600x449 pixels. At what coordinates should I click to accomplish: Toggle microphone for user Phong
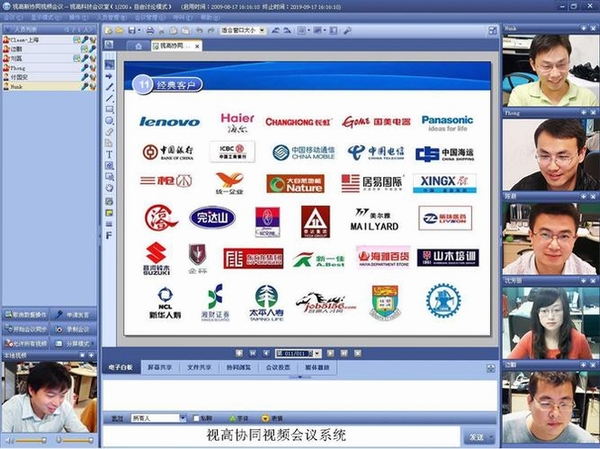point(85,68)
